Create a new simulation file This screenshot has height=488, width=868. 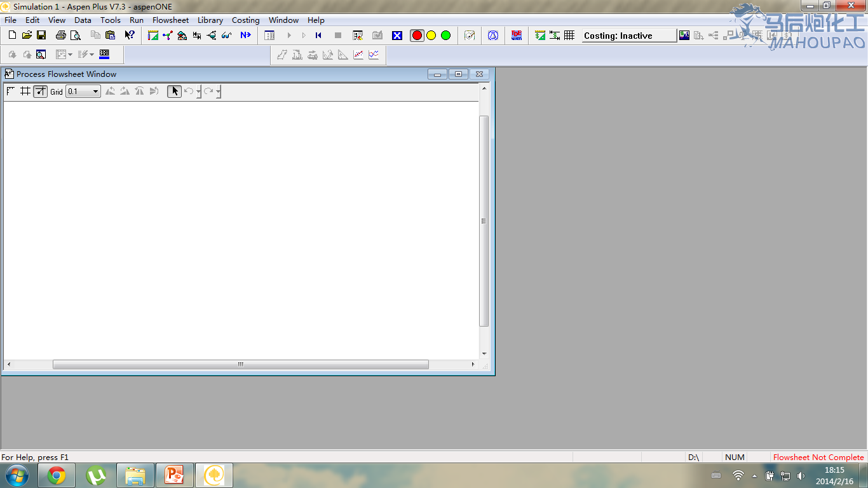(12, 36)
